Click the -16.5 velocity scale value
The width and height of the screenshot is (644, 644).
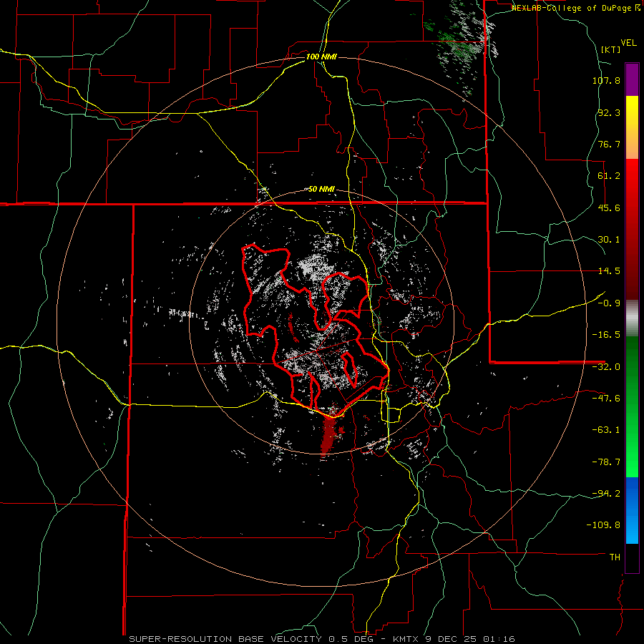(606, 335)
